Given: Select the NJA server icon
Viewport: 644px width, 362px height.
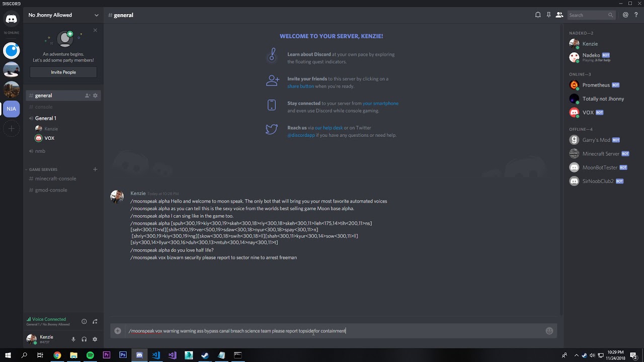Looking at the screenshot, I should [x=11, y=109].
